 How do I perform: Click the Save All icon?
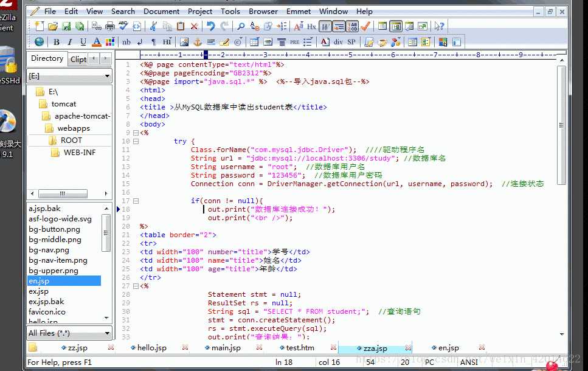pyautogui.click(x=80, y=26)
